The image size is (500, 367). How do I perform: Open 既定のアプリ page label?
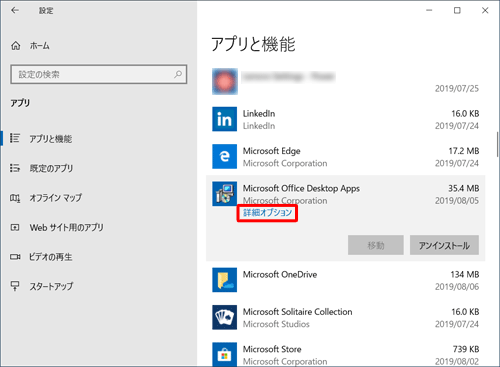(51, 168)
